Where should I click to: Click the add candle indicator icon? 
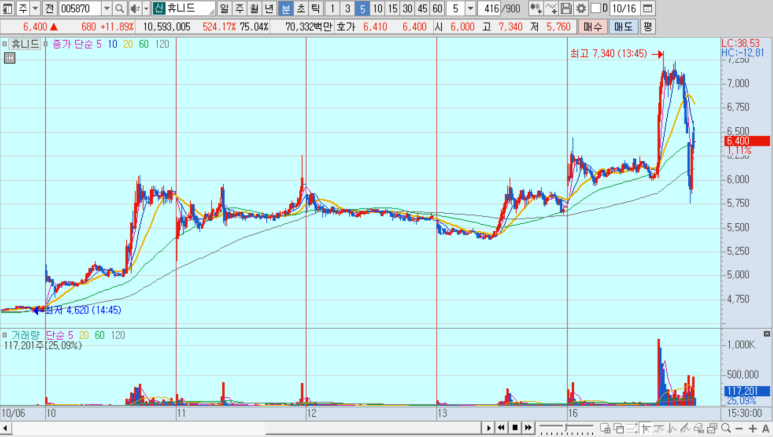[x=536, y=8]
